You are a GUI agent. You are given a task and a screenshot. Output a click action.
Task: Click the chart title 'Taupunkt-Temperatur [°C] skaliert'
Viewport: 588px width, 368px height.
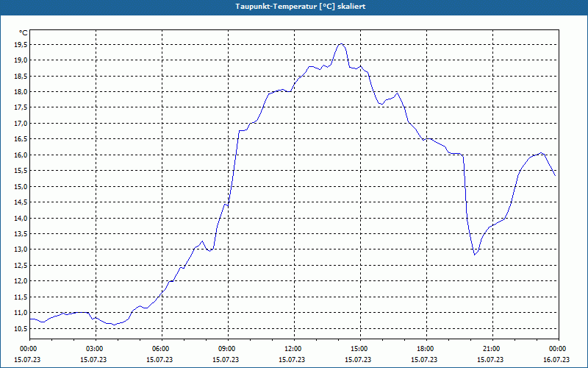tap(301, 7)
